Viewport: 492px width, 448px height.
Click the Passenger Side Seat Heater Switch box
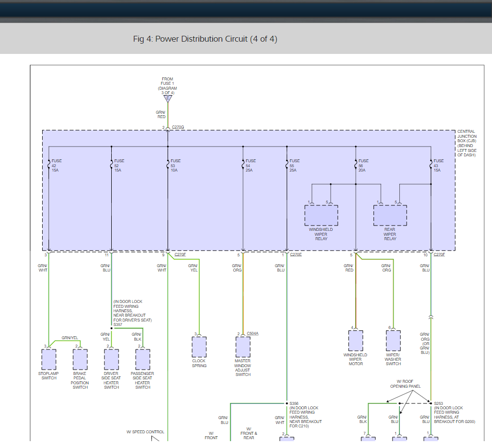click(143, 360)
